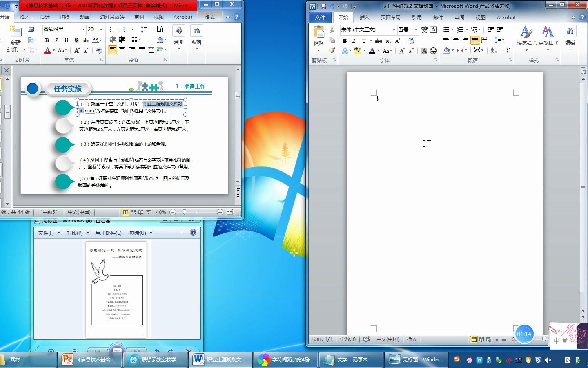Click the Cut scissors icon in Word

click(332, 30)
